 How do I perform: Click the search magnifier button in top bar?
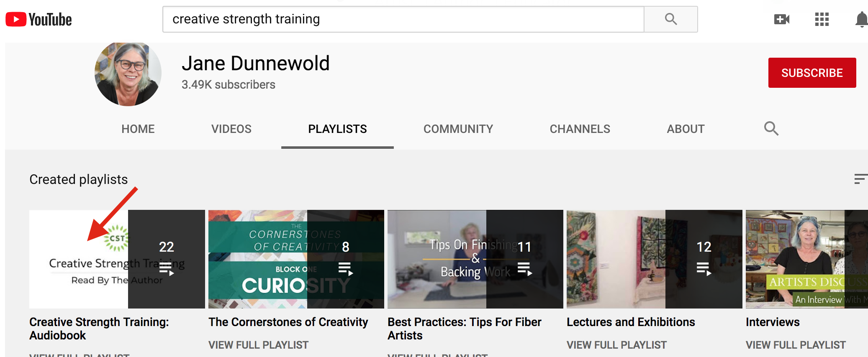tap(670, 19)
